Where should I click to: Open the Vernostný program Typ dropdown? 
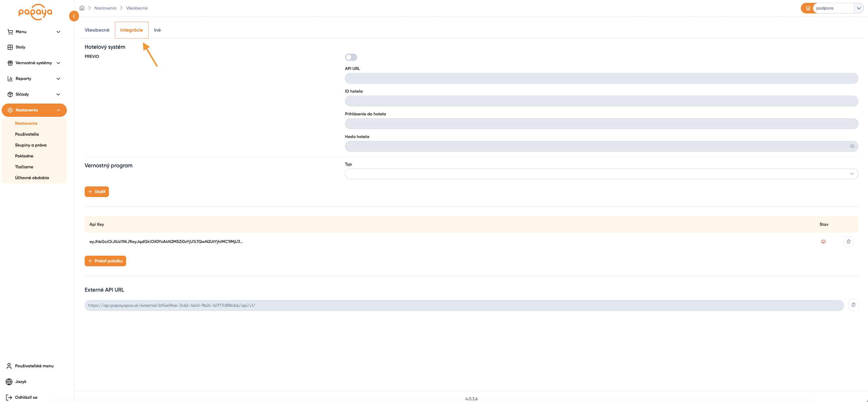coord(601,174)
